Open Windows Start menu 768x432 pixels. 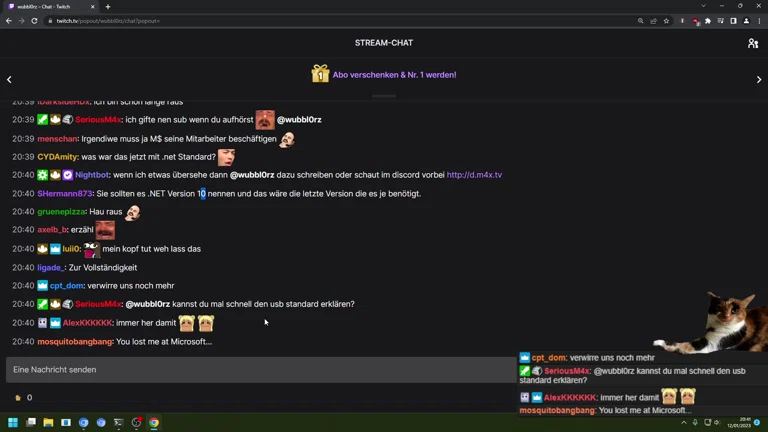(x=13, y=422)
